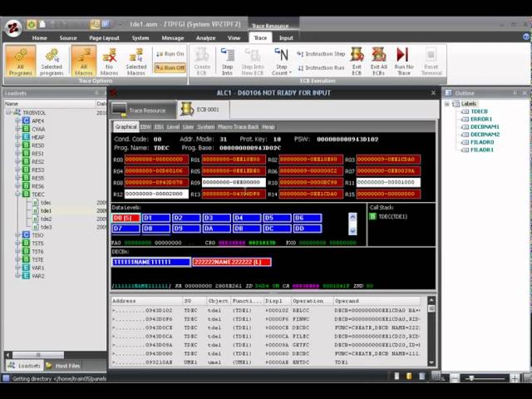This screenshot has width=532, height=399.
Task: Switch to the Page Layout tab
Action: [104, 38]
